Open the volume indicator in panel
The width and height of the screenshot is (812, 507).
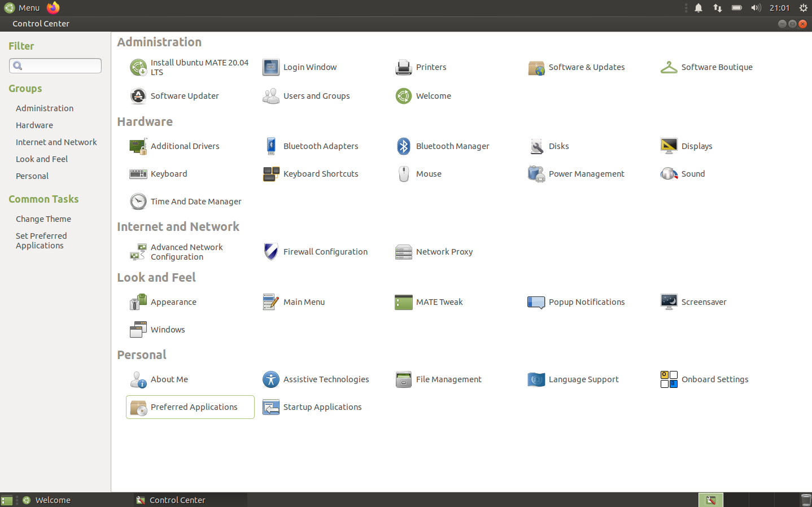(756, 8)
